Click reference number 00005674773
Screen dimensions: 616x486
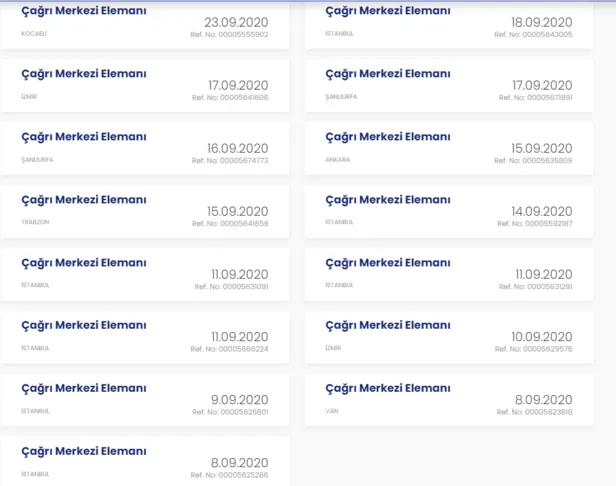tap(230, 160)
